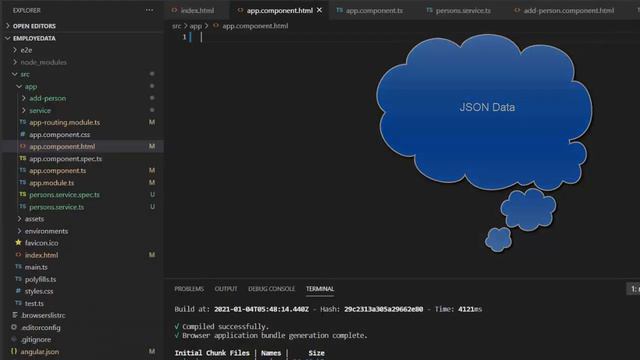Open test.ts file
The height and width of the screenshot is (360, 640).
click(x=34, y=303)
